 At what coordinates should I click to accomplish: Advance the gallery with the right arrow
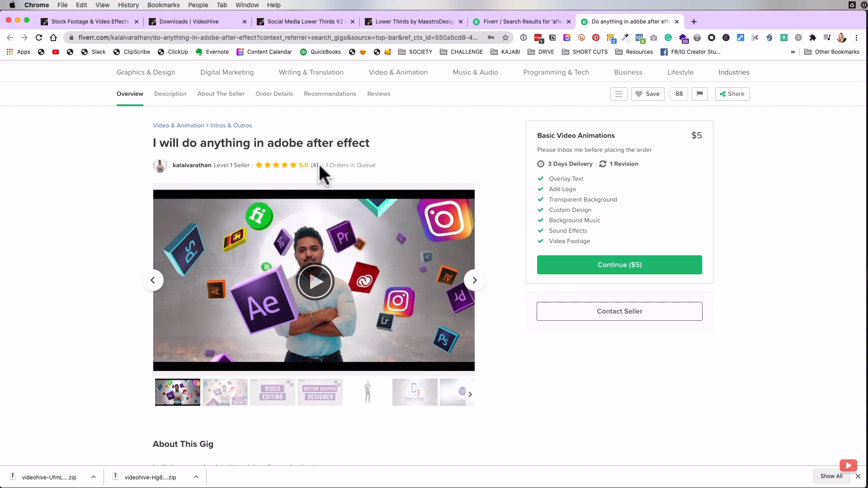pyautogui.click(x=474, y=280)
